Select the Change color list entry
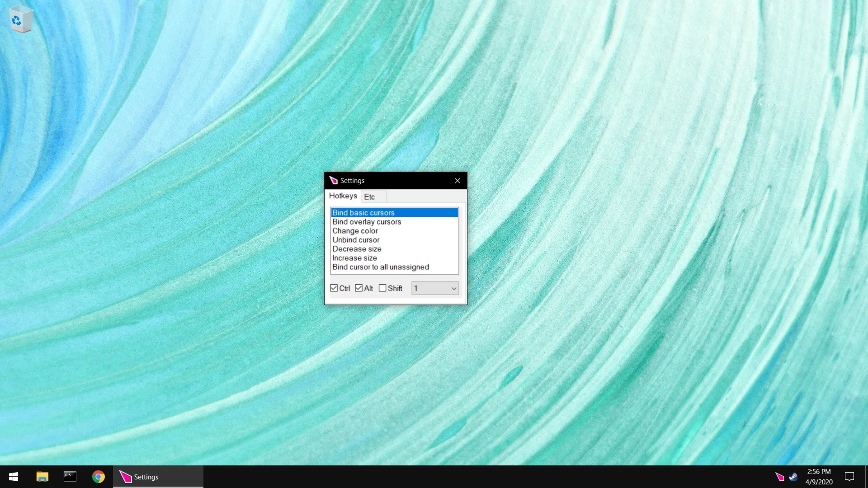868x488 pixels. [x=355, y=231]
